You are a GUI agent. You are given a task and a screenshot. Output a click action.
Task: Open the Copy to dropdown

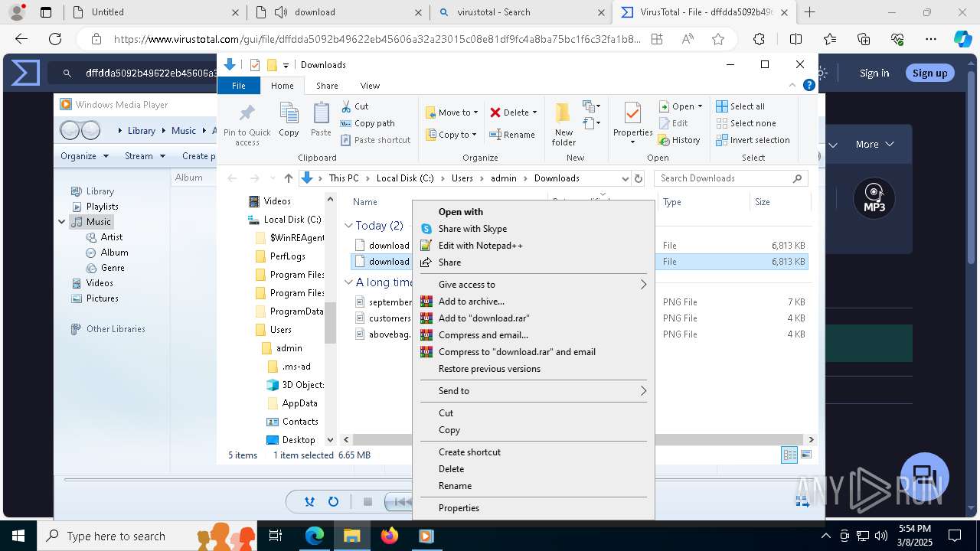452,135
